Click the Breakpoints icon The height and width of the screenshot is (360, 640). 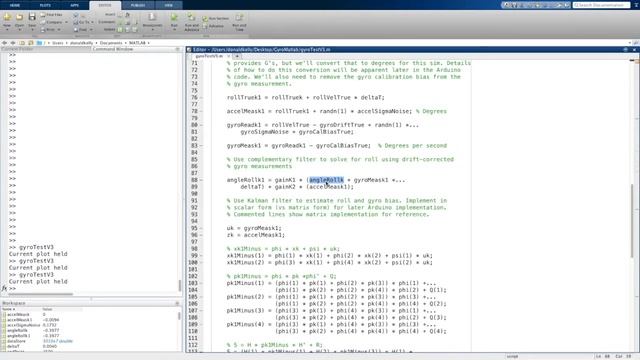click(x=152, y=17)
